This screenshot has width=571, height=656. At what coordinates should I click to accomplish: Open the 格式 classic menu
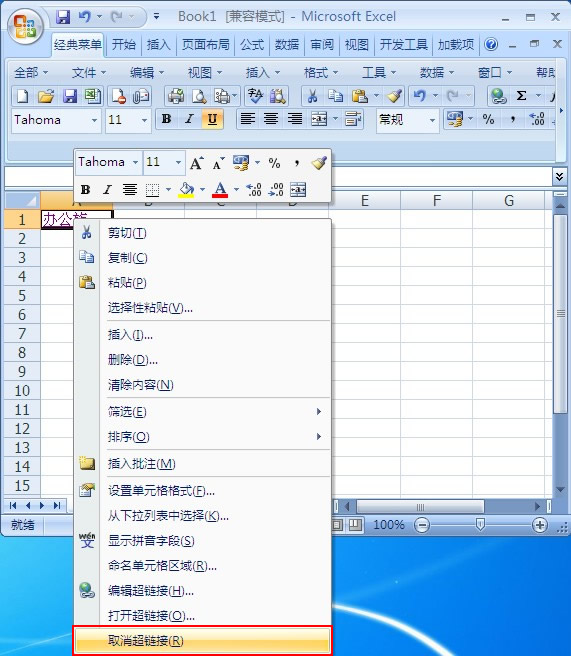320,73
